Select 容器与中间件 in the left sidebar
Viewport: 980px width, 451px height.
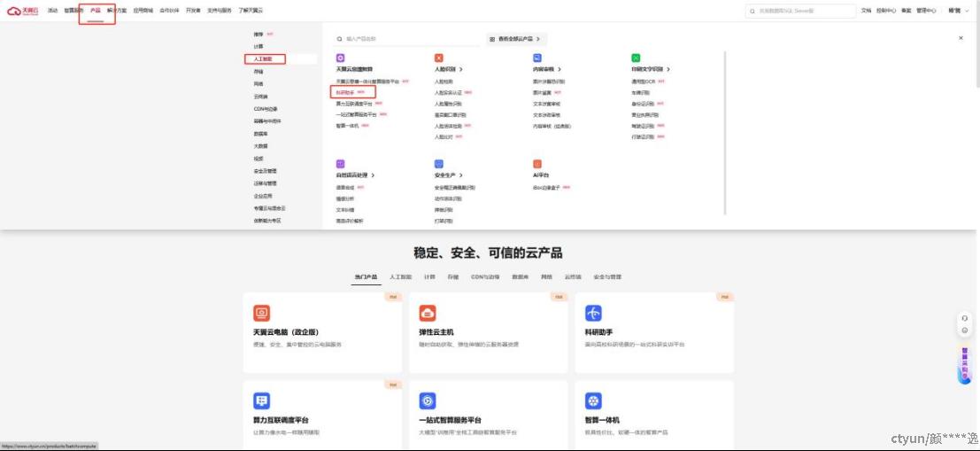[x=267, y=121]
